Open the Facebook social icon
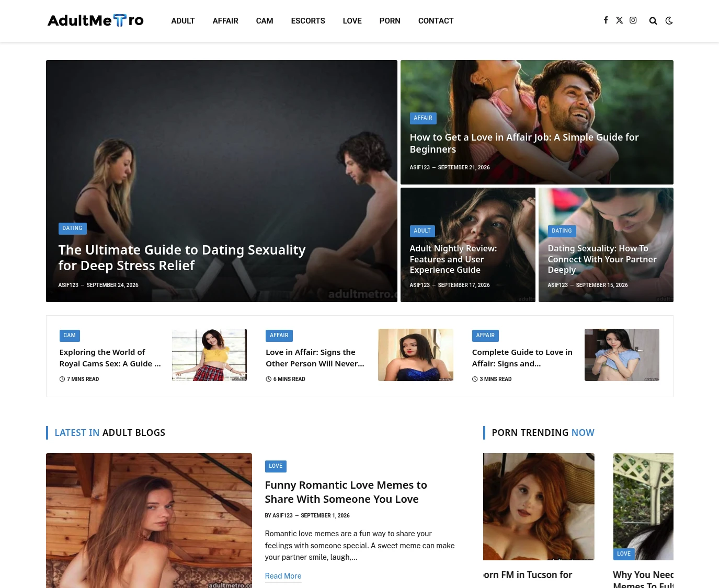The image size is (719, 588). (x=606, y=20)
